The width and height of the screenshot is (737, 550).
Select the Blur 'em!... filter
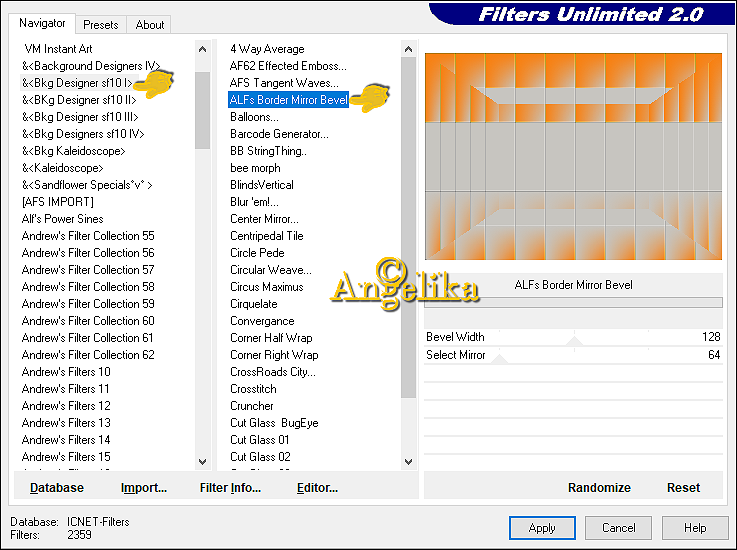coord(254,202)
